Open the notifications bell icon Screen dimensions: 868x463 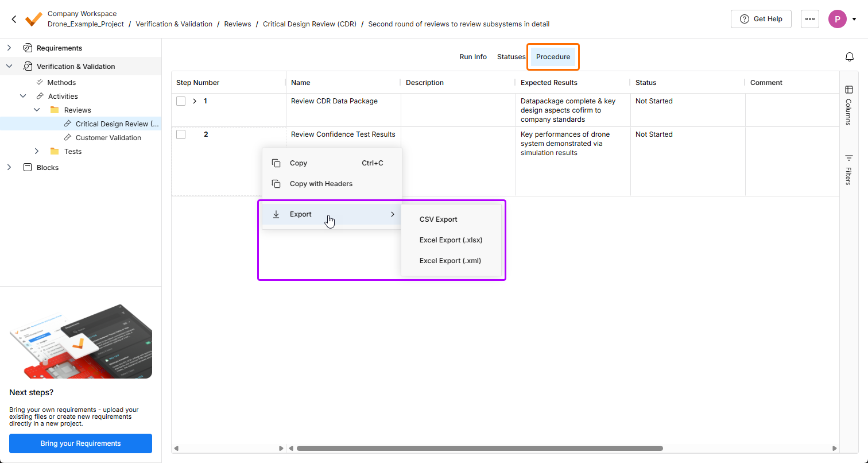[850, 57]
